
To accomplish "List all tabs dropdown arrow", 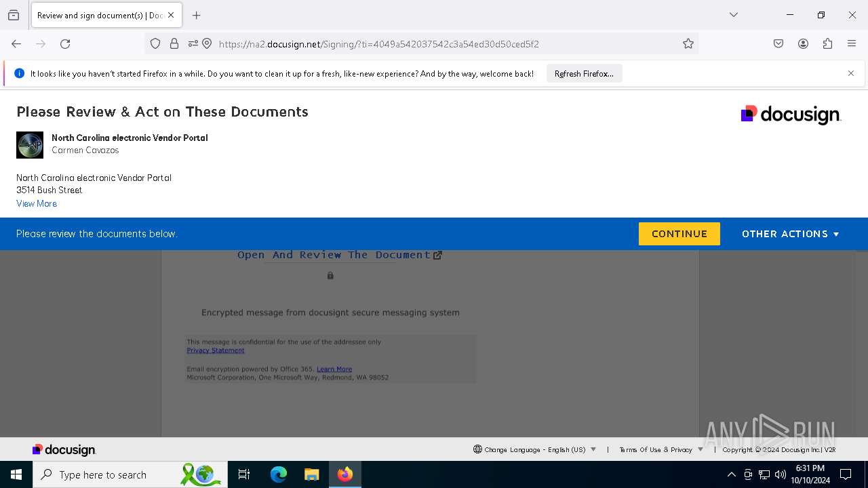I will 734,15.
